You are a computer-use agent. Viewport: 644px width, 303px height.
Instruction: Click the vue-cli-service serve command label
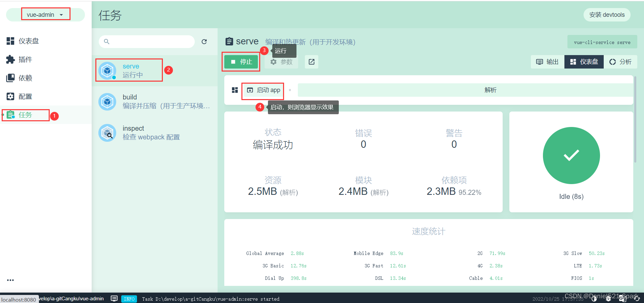pyautogui.click(x=602, y=42)
